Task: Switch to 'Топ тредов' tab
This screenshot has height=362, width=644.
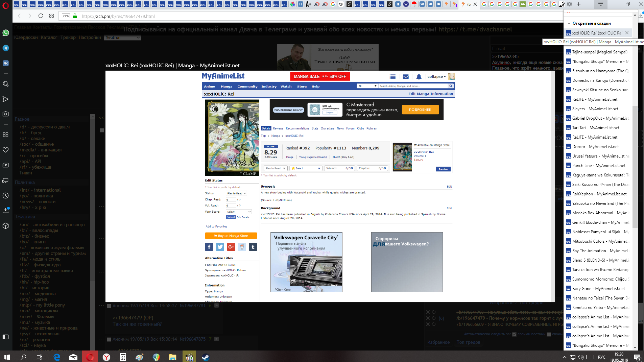Action: click(x=468, y=342)
